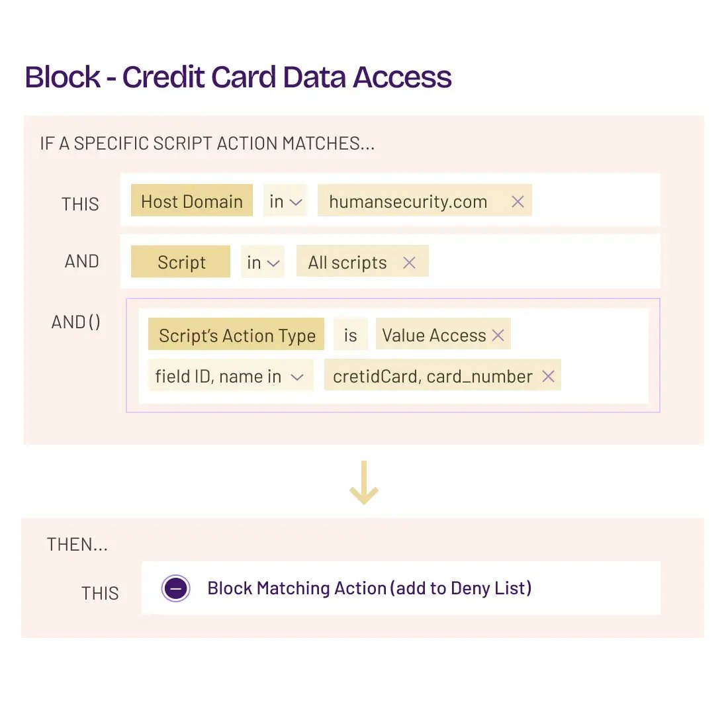Select the Host Domain condition chip
The height and width of the screenshot is (728, 728).
[x=192, y=201]
